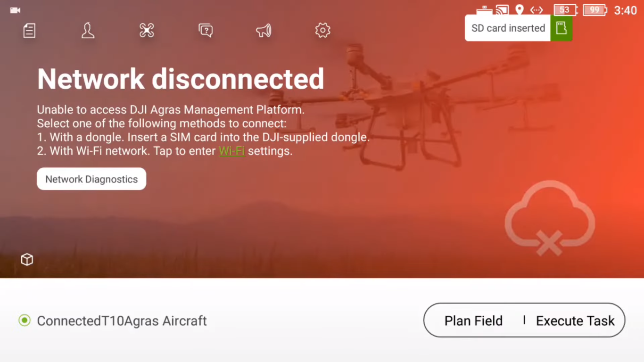
Task: Click the Network Diagnostics button
Action: 91,179
